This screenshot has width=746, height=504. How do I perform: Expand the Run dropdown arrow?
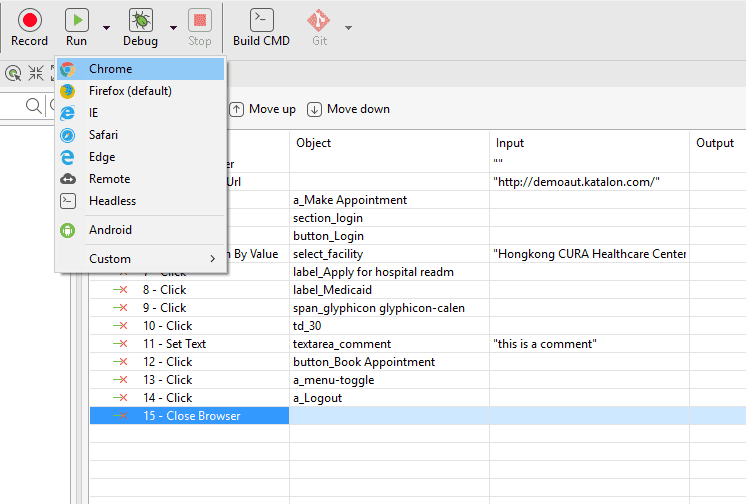[106, 28]
